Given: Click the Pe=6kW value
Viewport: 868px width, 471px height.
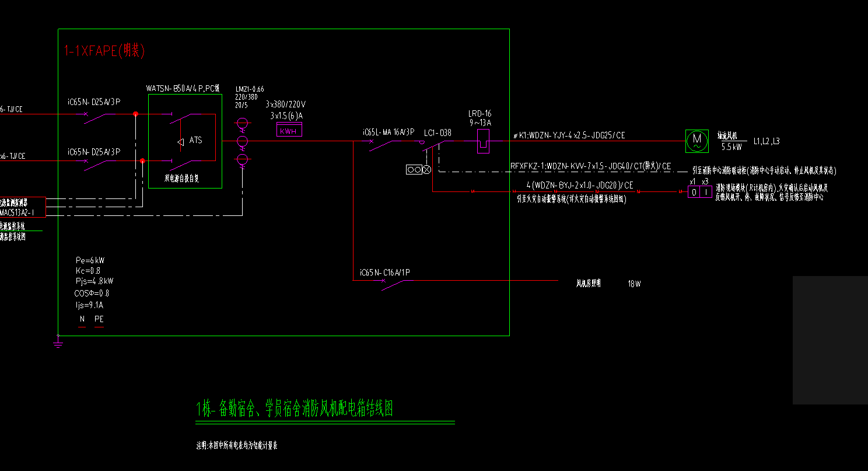Looking at the screenshot, I should (x=90, y=260).
